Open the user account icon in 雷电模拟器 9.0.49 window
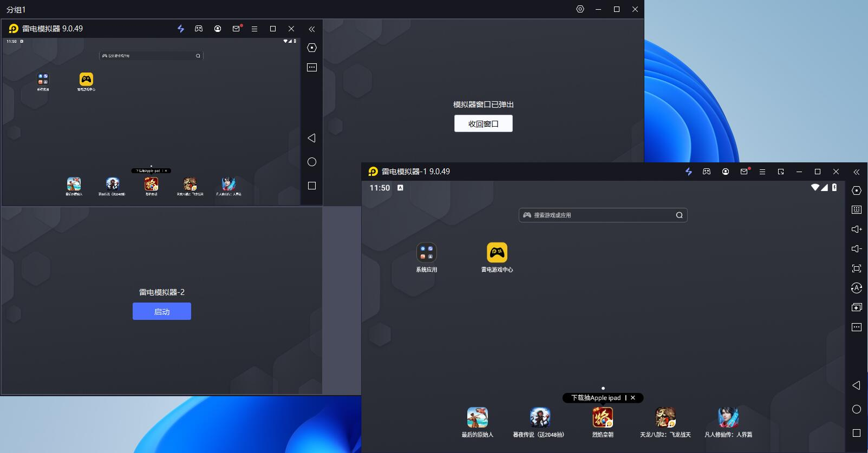Image resolution: width=868 pixels, height=453 pixels. click(217, 29)
